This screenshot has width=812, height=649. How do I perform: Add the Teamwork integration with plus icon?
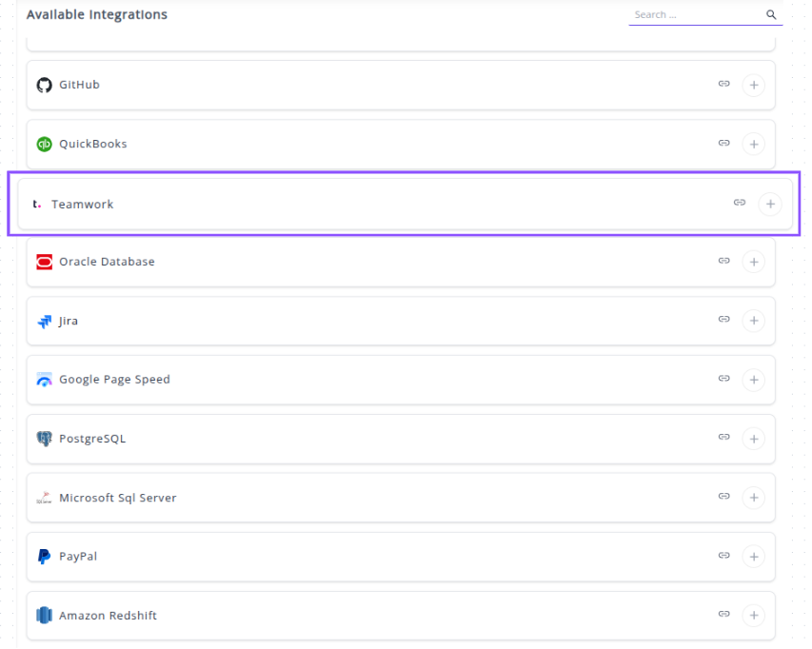pos(769,204)
